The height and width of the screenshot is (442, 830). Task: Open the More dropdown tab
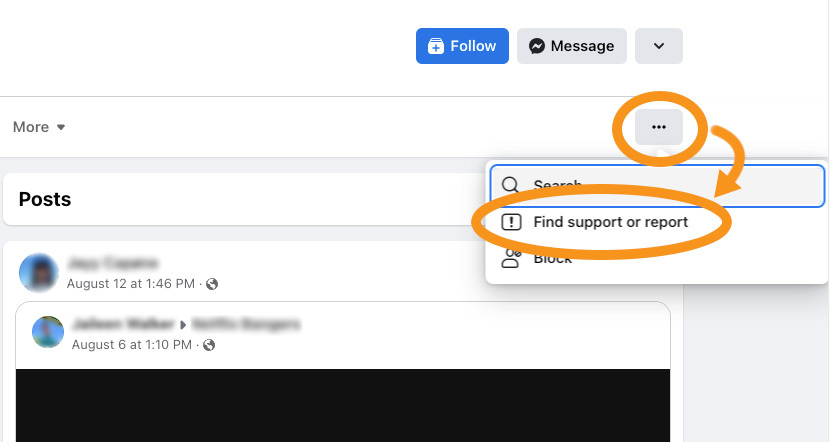pos(39,127)
